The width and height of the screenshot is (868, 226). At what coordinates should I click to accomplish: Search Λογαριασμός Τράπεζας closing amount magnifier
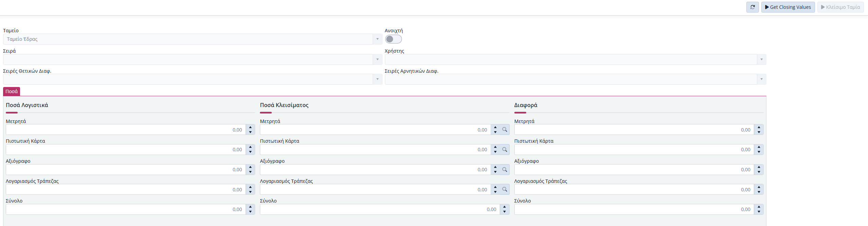(x=504, y=189)
